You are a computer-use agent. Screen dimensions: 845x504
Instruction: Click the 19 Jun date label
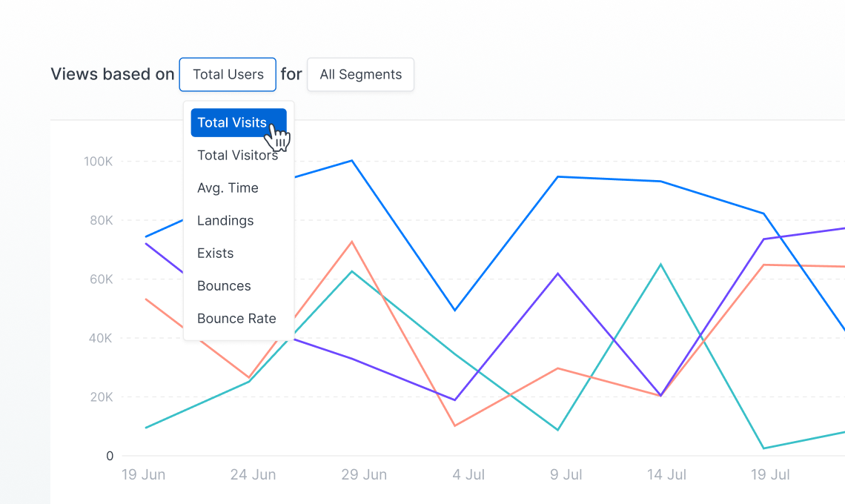[143, 474]
